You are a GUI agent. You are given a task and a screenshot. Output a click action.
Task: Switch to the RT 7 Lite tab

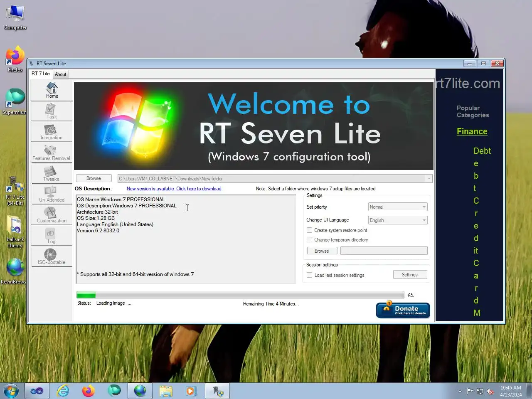tap(41, 74)
